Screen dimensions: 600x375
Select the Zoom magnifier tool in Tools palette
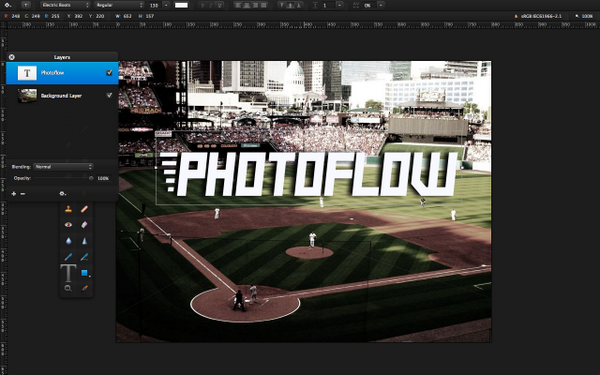68,288
